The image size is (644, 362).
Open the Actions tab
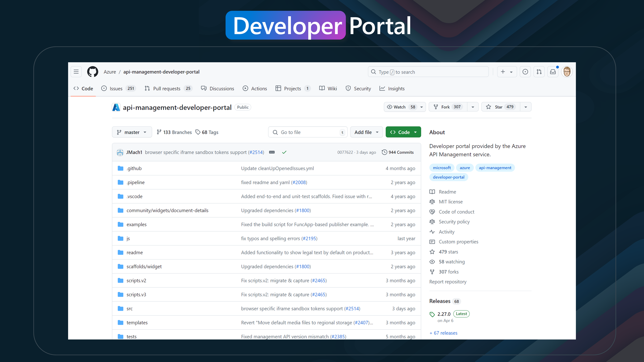[255, 88]
